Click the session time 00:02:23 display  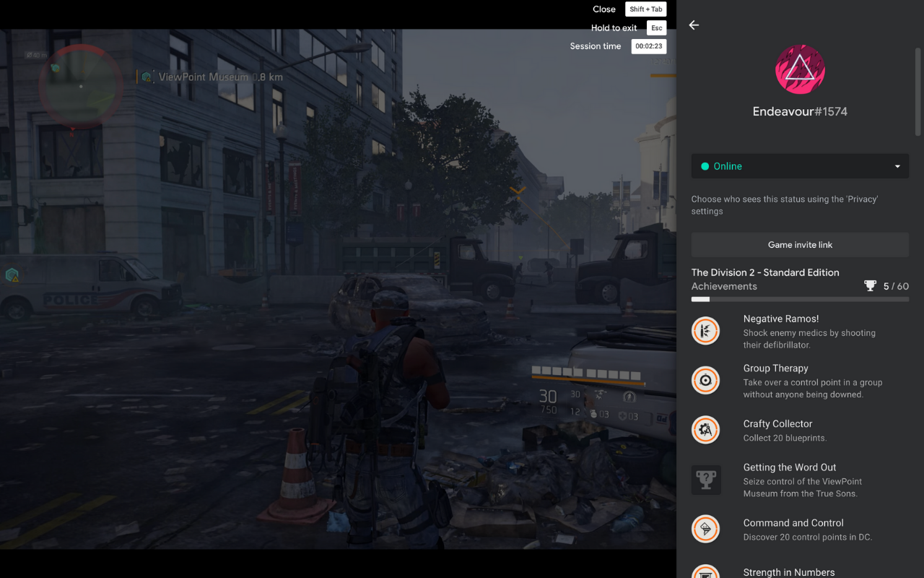(649, 46)
